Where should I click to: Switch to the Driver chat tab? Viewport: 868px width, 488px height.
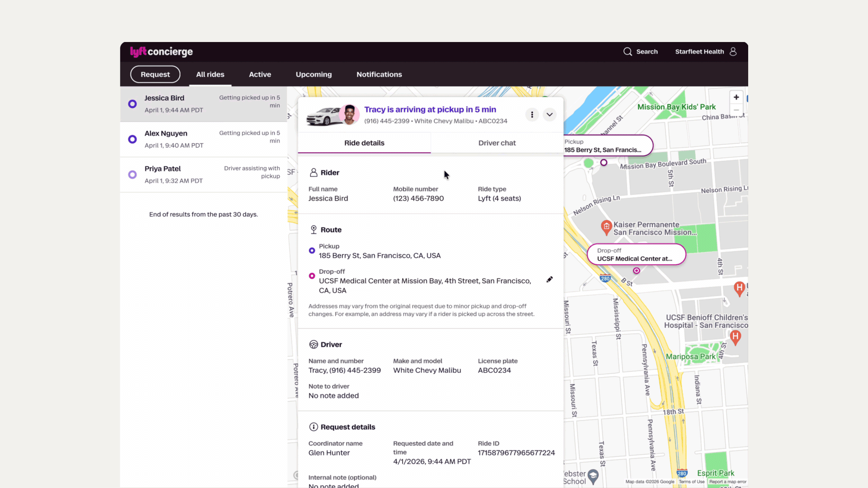click(x=497, y=143)
